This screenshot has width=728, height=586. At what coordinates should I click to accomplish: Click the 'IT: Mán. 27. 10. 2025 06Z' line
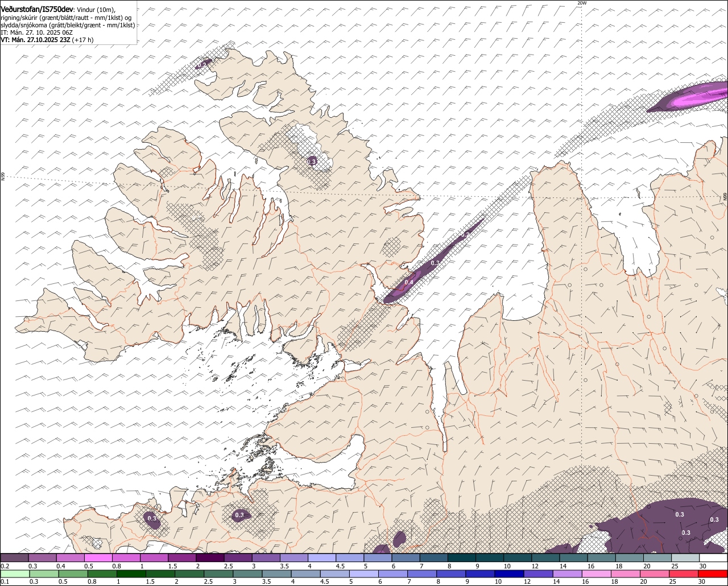click(36, 32)
